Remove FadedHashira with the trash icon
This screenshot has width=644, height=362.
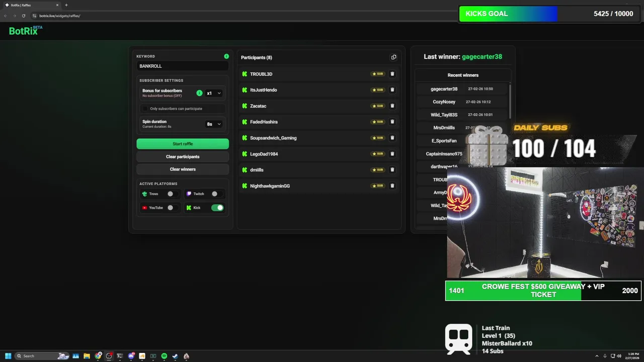point(392,122)
